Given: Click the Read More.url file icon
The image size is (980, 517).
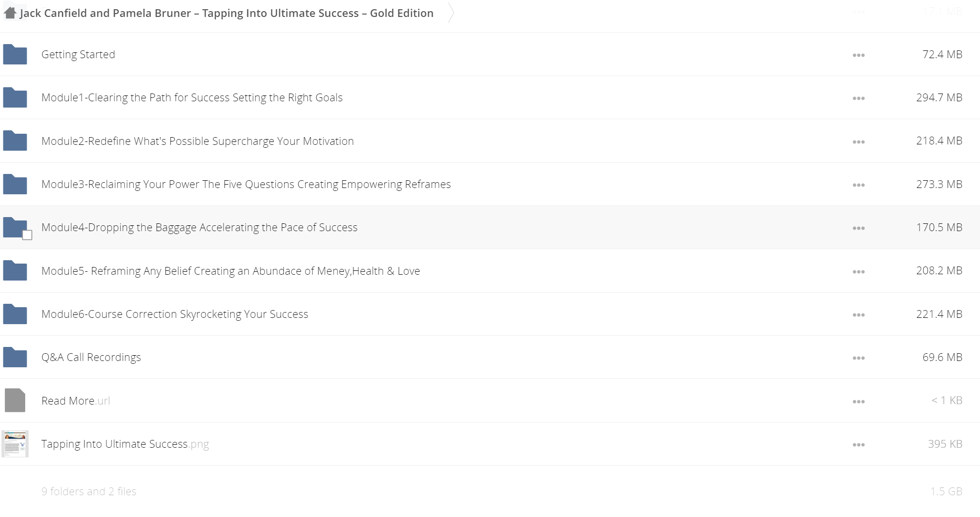Looking at the screenshot, I should click(15, 400).
